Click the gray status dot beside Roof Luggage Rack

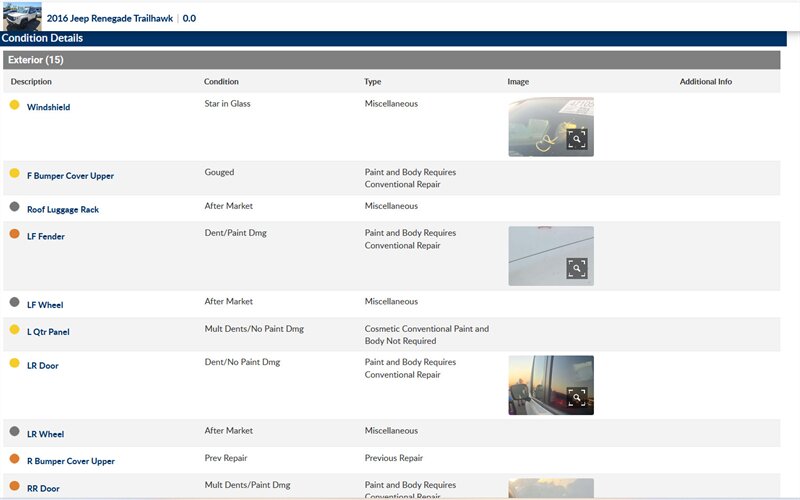coord(14,207)
